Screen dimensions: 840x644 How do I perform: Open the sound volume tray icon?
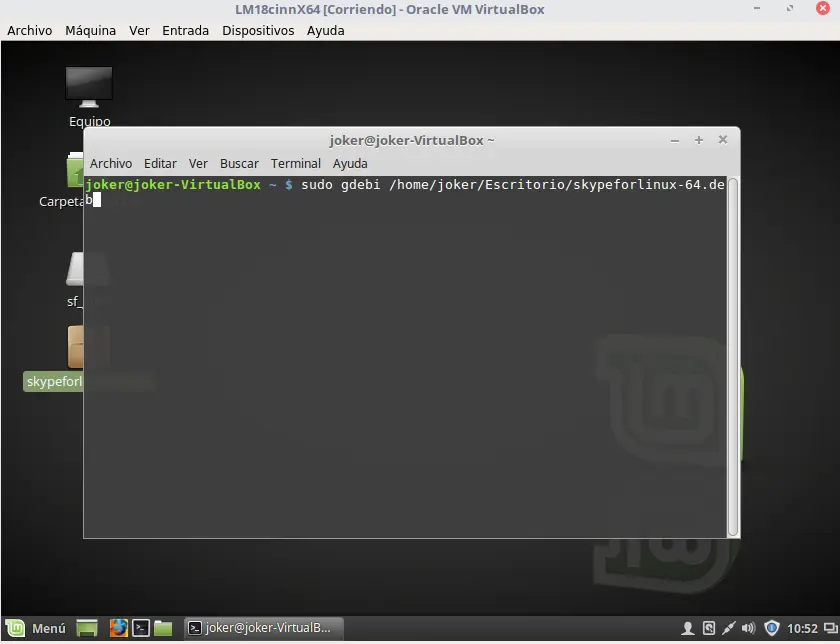748,628
